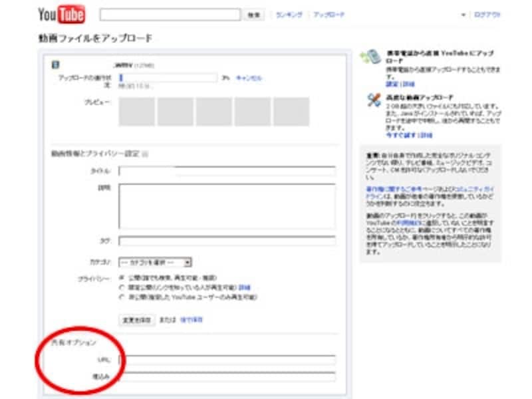Expand the account dropdown arrow in header
This screenshot has height=399, width=532.
pyautogui.click(x=463, y=15)
